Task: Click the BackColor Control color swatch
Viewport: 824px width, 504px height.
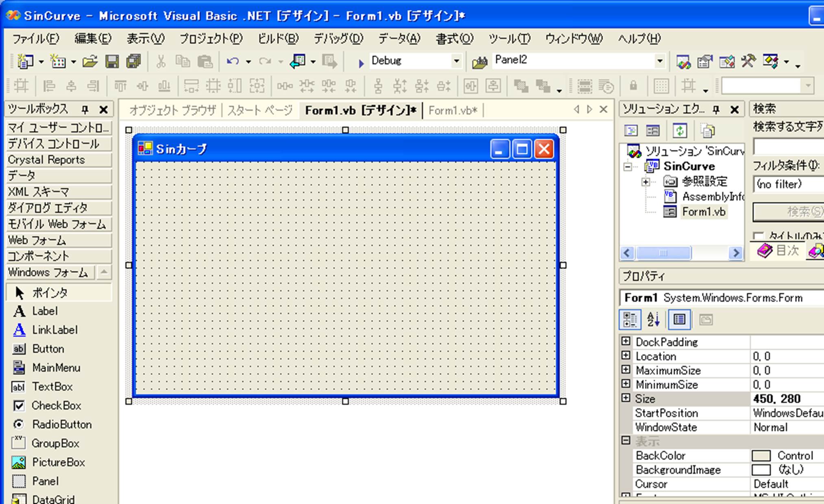Action: click(x=761, y=456)
